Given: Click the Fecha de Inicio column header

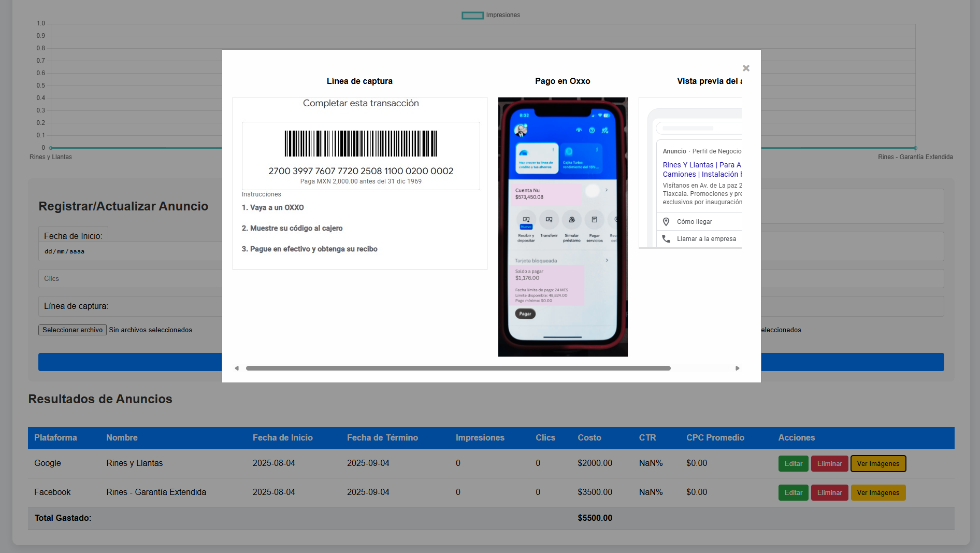Looking at the screenshot, I should tap(283, 438).
